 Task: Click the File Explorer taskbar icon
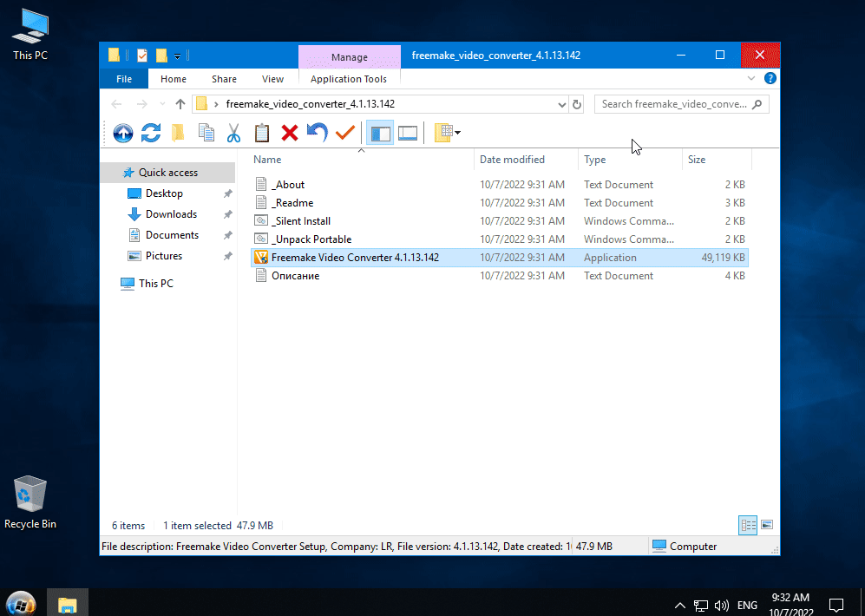pyautogui.click(x=68, y=603)
